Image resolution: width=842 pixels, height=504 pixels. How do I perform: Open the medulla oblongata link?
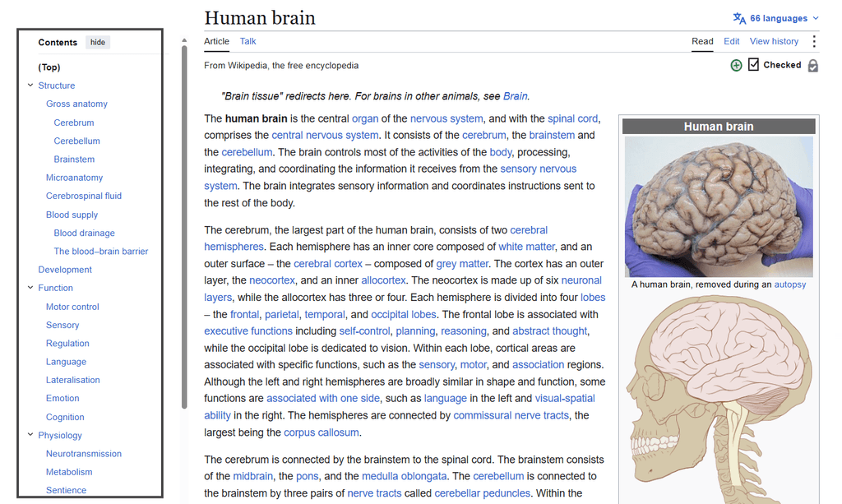click(404, 475)
